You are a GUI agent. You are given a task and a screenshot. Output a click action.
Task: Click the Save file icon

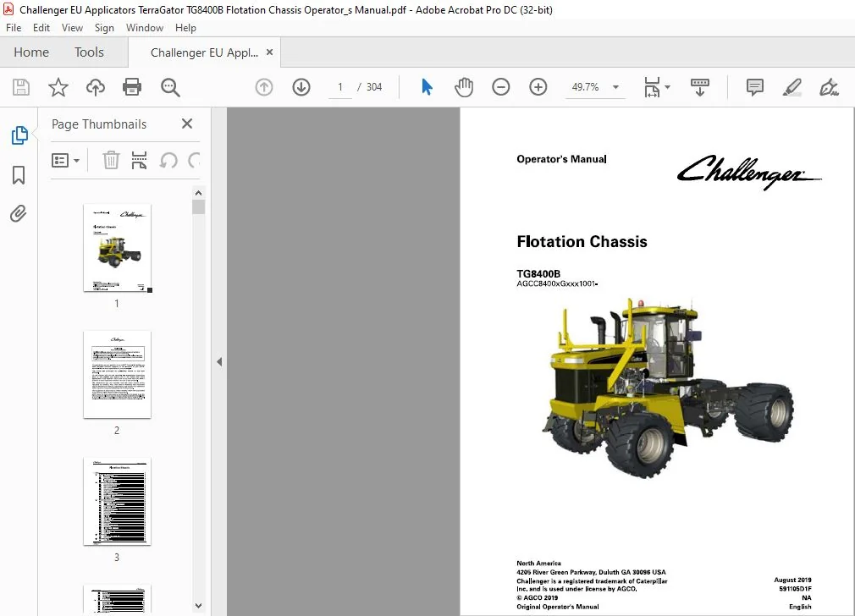point(21,87)
